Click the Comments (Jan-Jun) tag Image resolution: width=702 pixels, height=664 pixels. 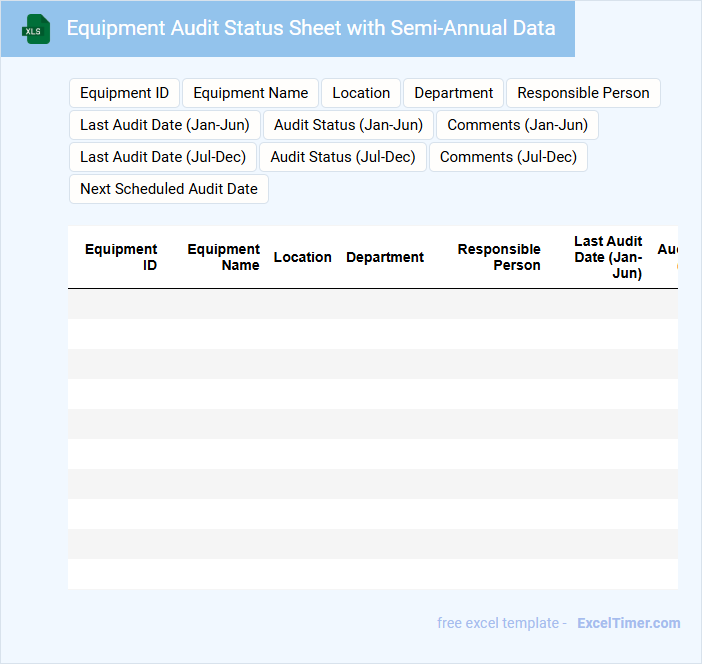[517, 125]
